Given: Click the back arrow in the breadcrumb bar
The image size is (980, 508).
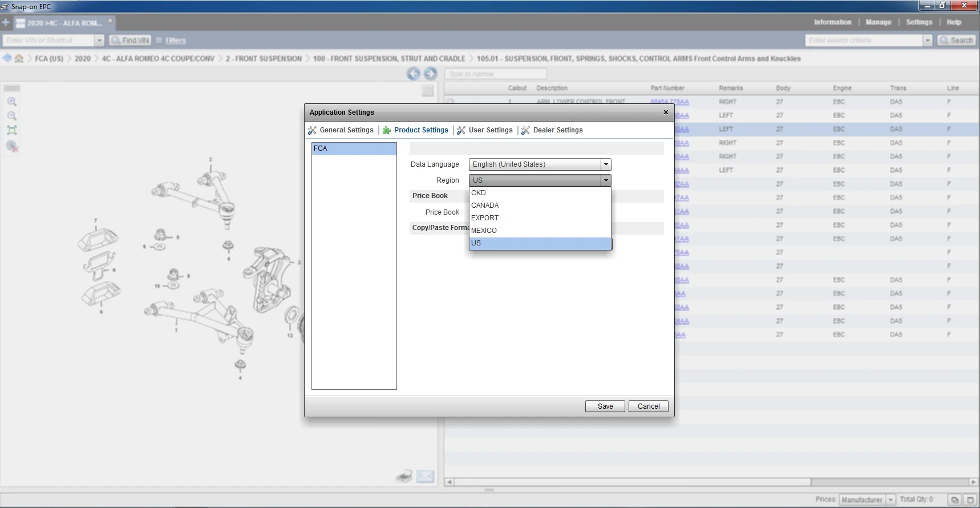Looking at the screenshot, I should click(7, 58).
